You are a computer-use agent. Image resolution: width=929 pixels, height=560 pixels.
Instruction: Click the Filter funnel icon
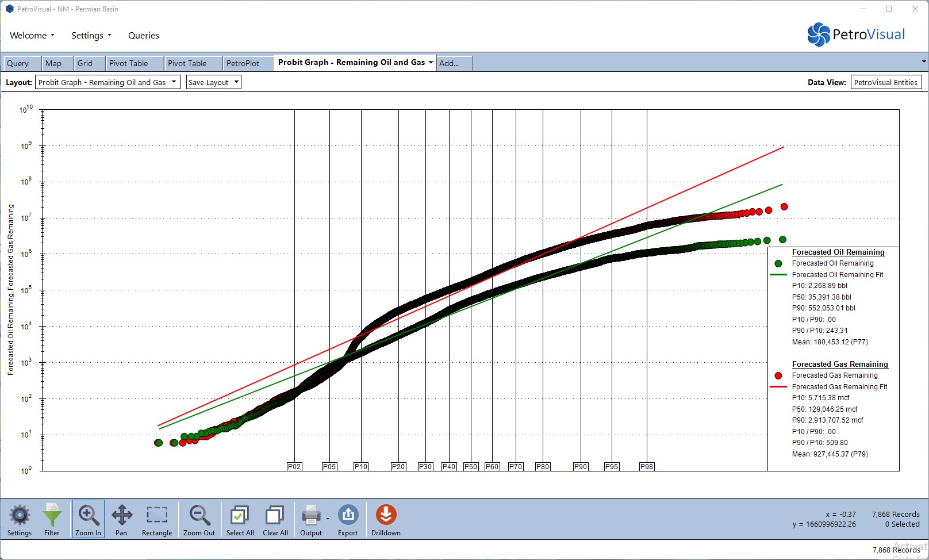point(52,519)
